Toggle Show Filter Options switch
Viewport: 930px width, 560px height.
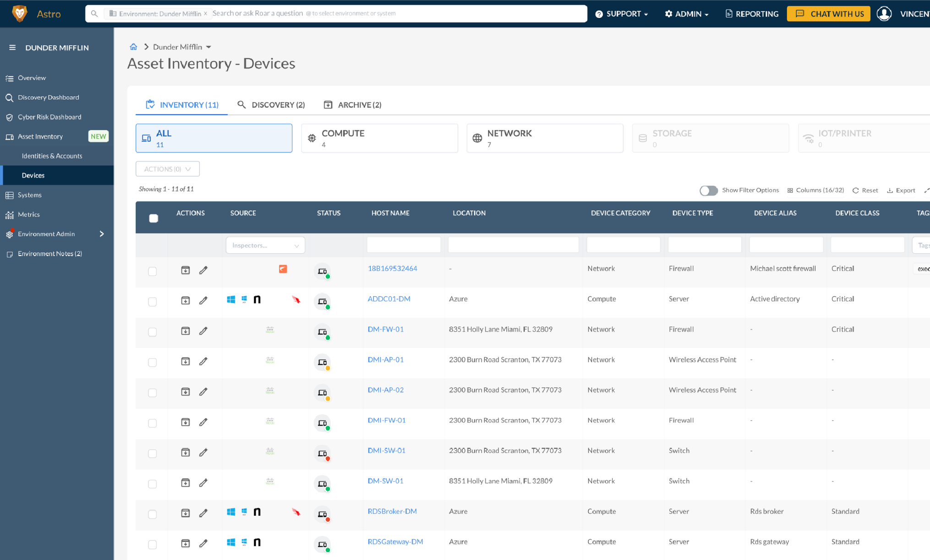tap(708, 190)
